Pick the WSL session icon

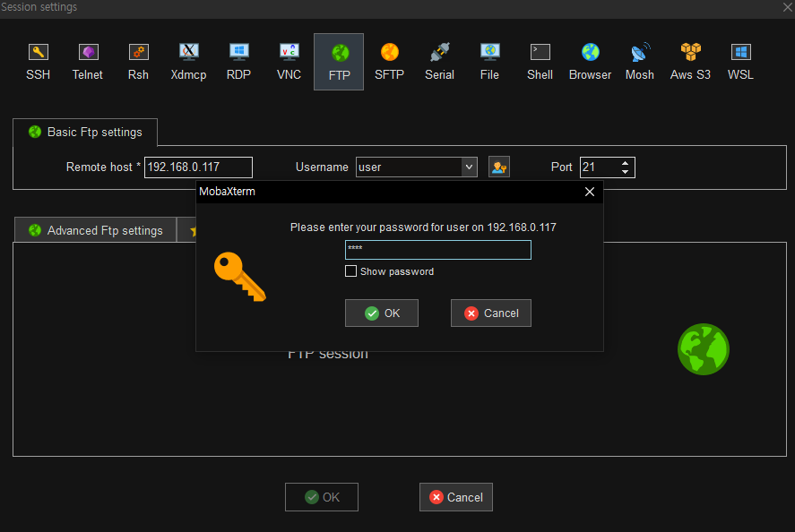tap(740, 62)
